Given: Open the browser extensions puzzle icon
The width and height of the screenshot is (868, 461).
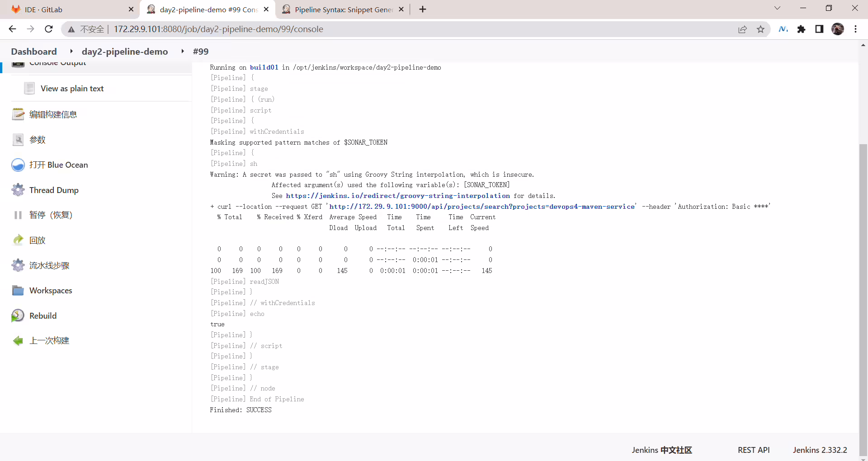Looking at the screenshot, I should 801,29.
